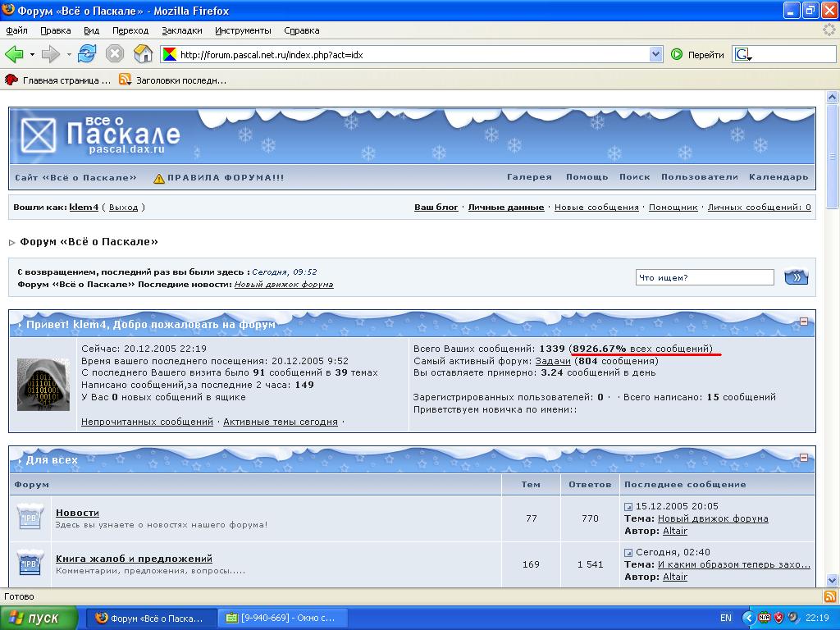This screenshot has width=840, height=630.
Task: Open the Закладки menu
Action: pyautogui.click(x=181, y=30)
